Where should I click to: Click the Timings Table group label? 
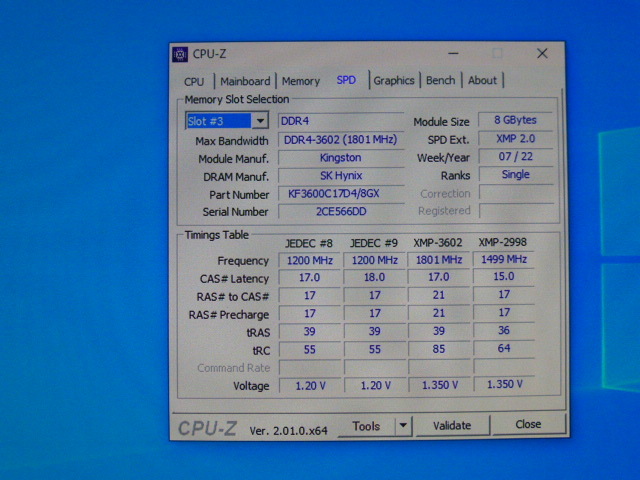click(217, 235)
